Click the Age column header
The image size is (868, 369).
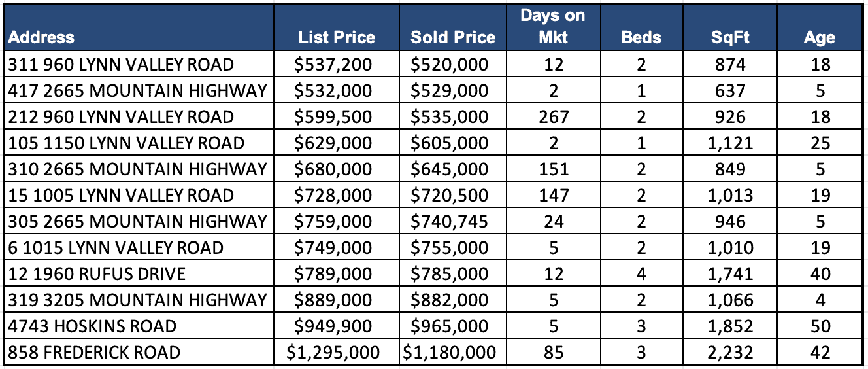pos(819,37)
